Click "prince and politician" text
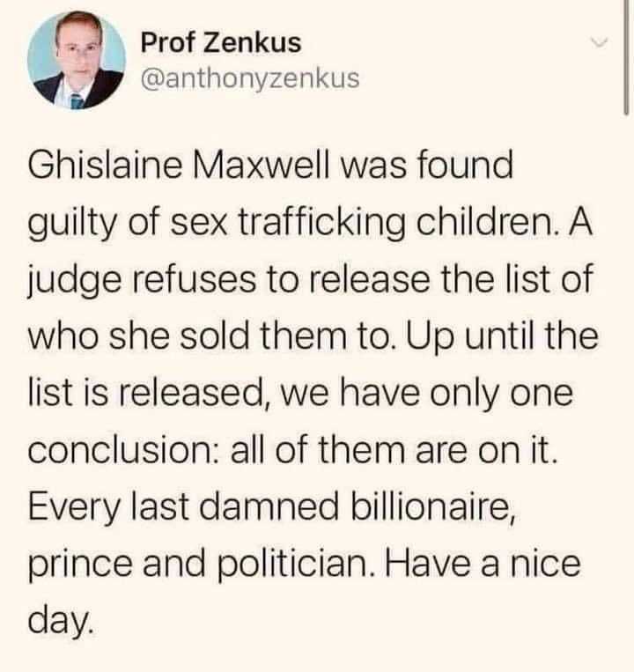This screenshot has width=634, height=672. point(199,565)
